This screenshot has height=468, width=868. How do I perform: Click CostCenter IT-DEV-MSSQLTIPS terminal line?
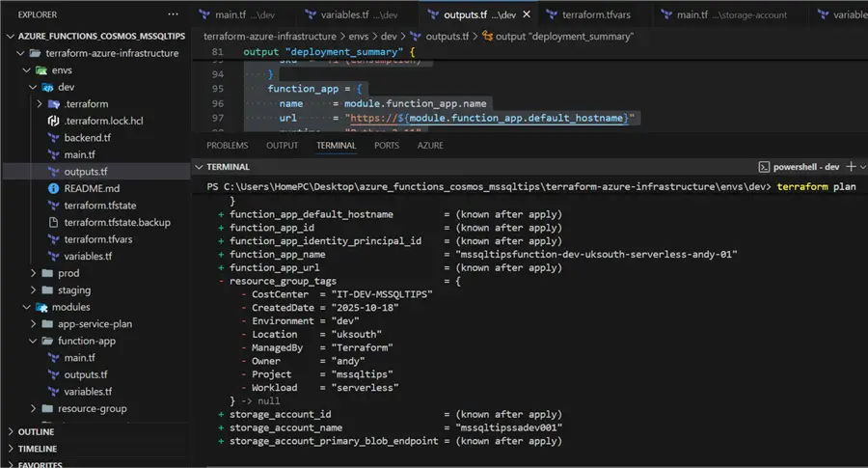point(337,294)
